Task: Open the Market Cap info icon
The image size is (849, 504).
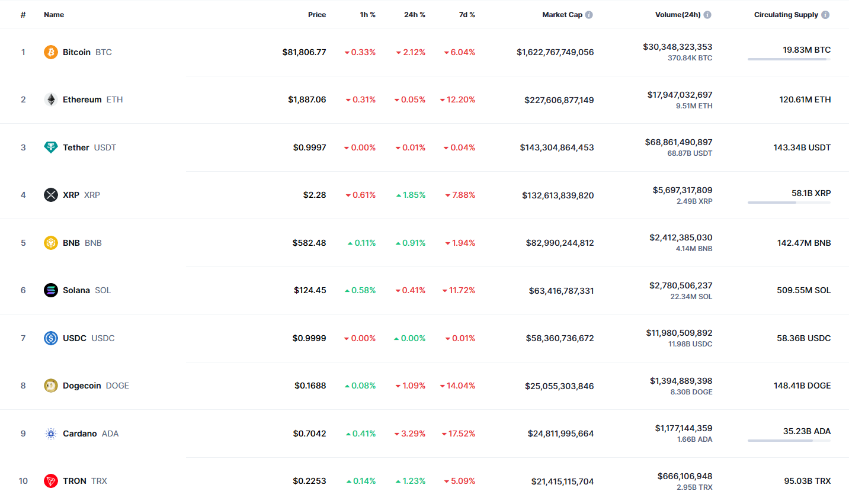Action: tap(589, 15)
